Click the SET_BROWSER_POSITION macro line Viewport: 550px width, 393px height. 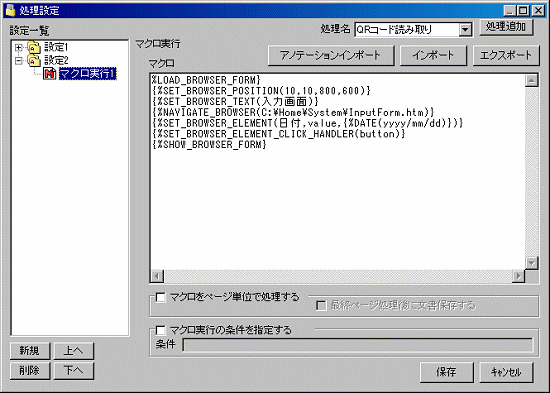(x=261, y=91)
